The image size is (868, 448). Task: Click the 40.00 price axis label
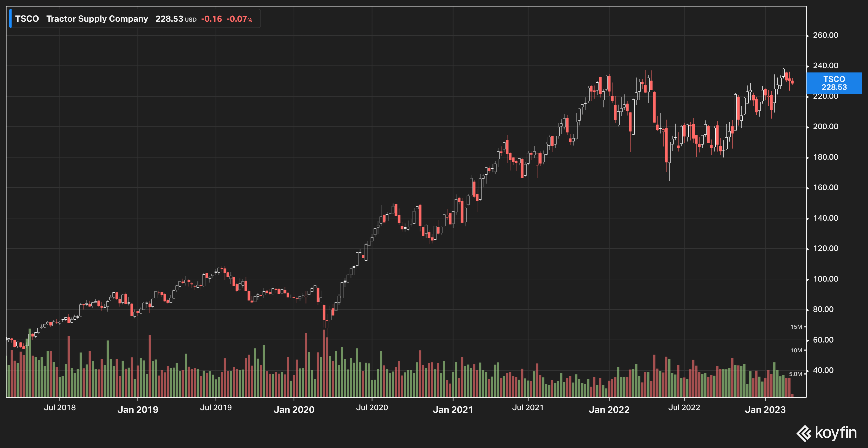point(823,370)
